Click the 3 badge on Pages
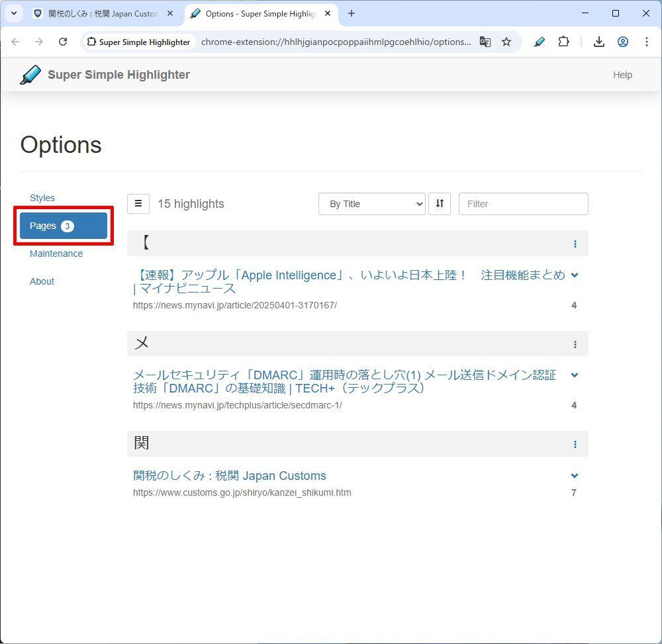Screen dimensions: 662x644 click(67, 226)
